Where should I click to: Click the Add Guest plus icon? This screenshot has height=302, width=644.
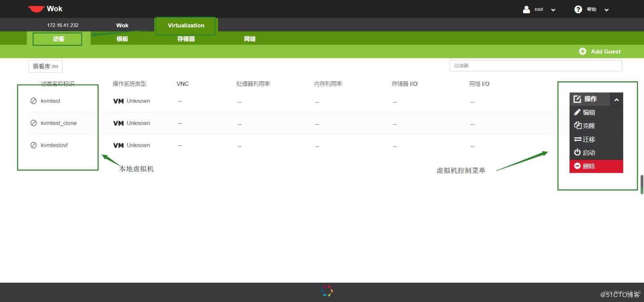582,51
